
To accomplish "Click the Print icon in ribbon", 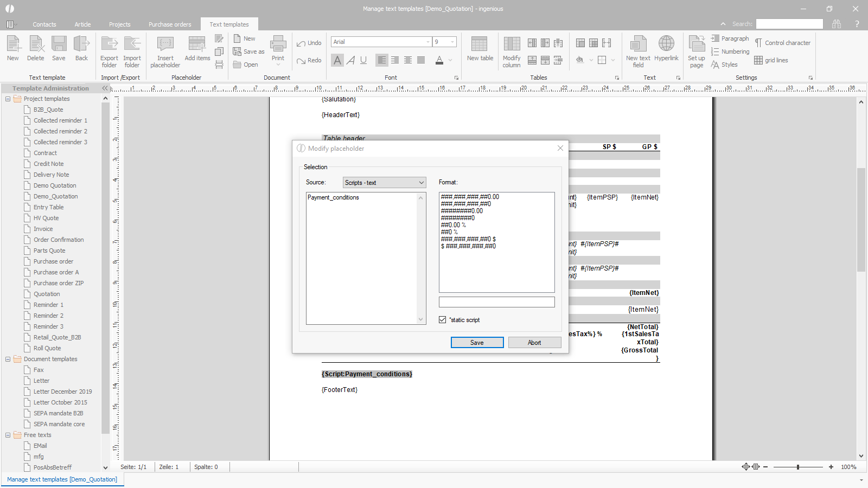I will [278, 49].
